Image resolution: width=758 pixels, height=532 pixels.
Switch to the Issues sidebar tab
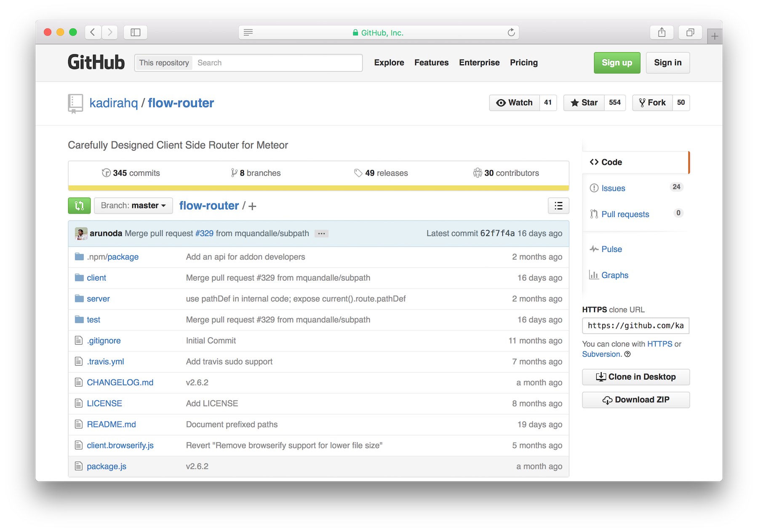[x=613, y=188]
